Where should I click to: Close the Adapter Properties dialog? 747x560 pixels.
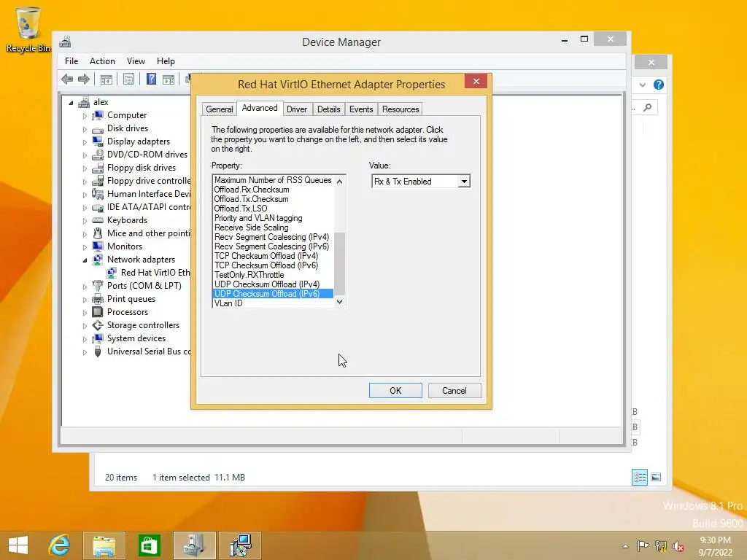(x=476, y=82)
